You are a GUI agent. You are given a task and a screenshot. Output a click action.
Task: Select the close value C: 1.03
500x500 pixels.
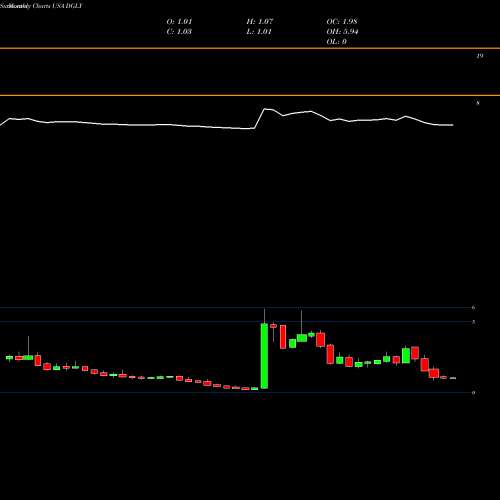pyautogui.click(x=179, y=32)
